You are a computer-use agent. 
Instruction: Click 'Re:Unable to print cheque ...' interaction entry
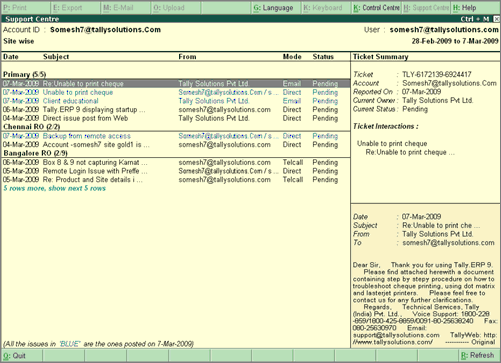(x=410, y=152)
